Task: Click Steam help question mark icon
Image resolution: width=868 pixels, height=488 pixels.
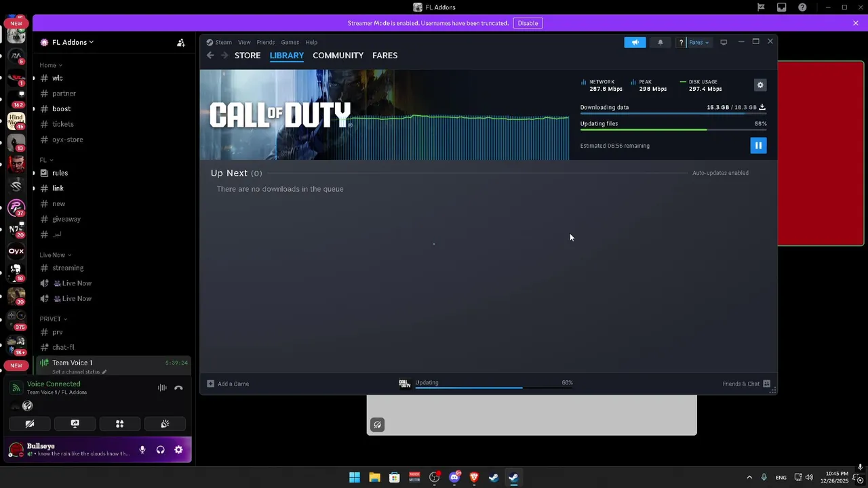Action: click(x=681, y=43)
